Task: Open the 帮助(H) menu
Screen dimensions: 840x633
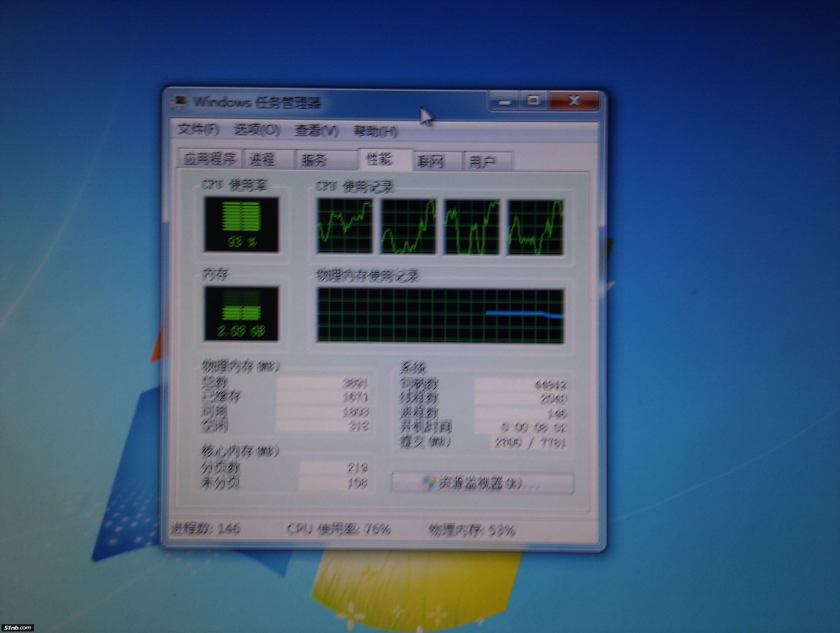Action: click(375, 131)
